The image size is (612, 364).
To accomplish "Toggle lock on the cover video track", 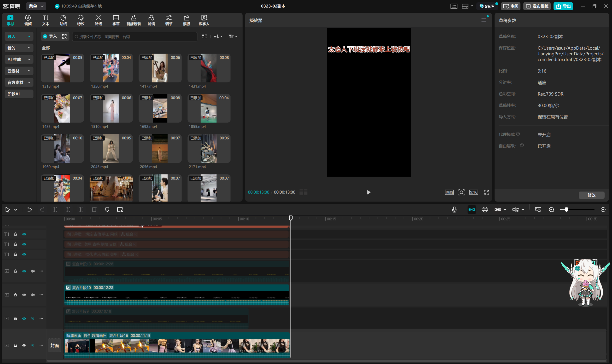I will coord(15,345).
